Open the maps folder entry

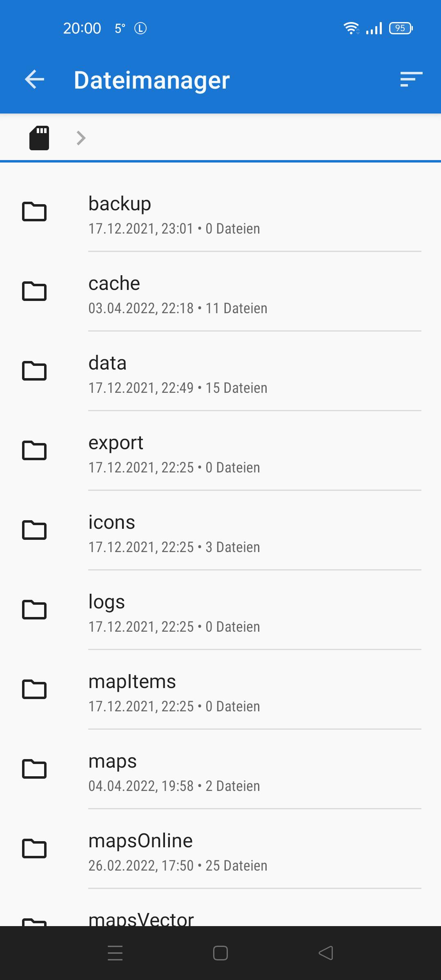220,769
